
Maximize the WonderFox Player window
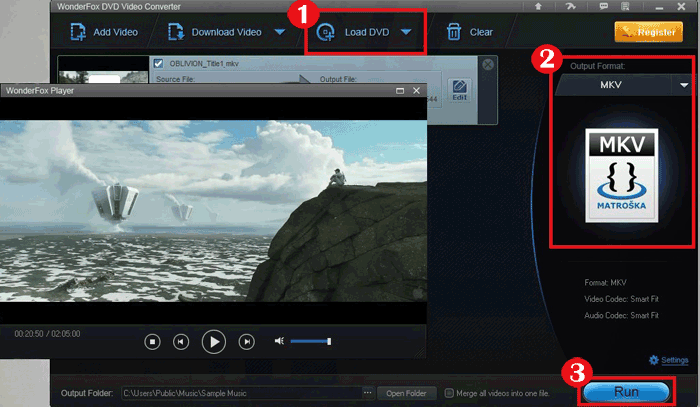[x=400, y=91]
